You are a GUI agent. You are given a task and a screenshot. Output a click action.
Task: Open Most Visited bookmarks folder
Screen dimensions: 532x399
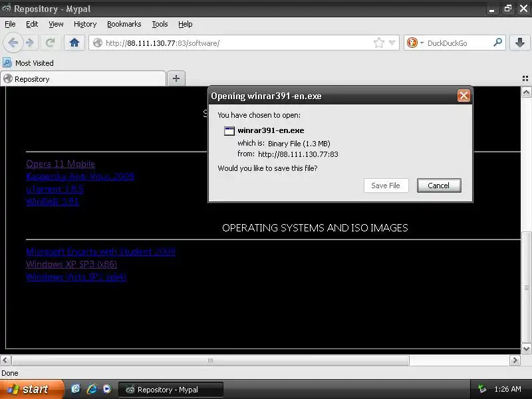point(28,63)
